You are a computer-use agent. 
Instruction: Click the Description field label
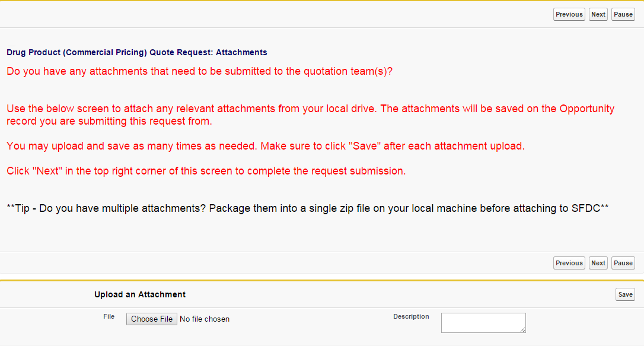[x=411, y=317]
